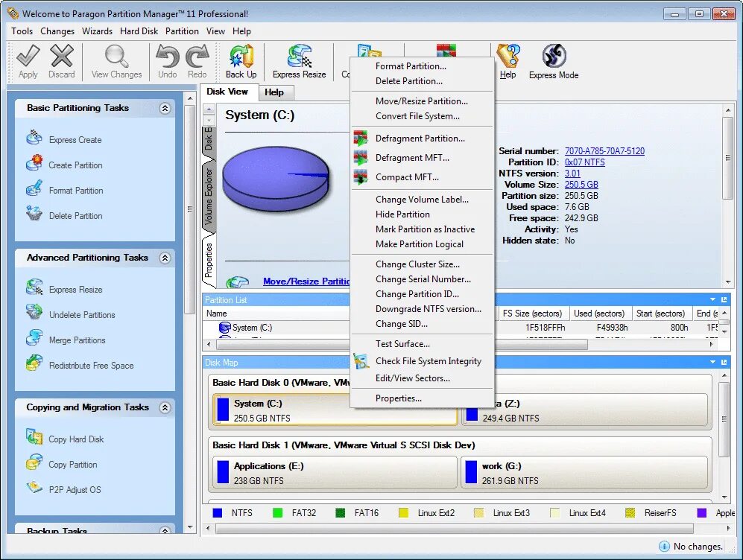The image size is (743, 560).
Task: Select Test Surface... menu entry
Action: pyautogui.click(x=402, y=344)
